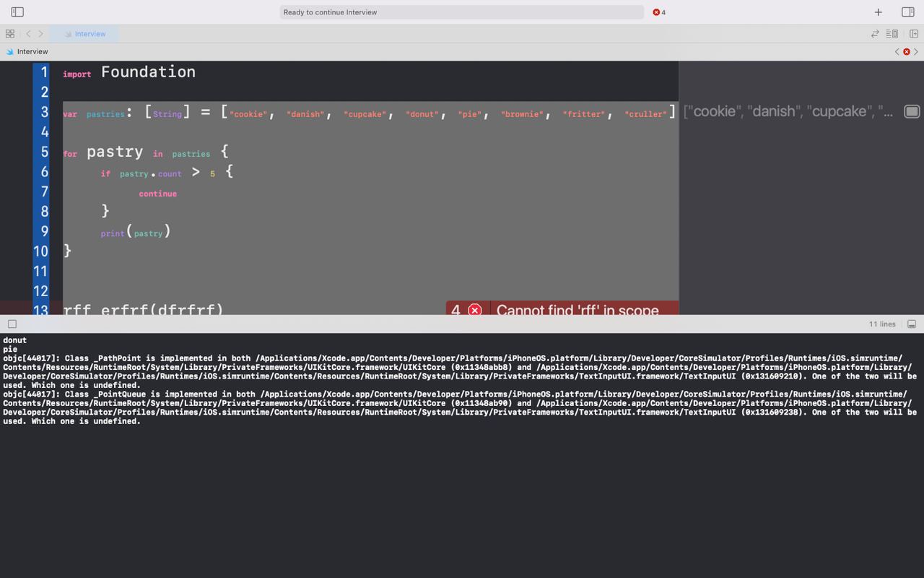Click the "cupcake" string literal
This screenshot has width=924, height=578.
pyautogui.click(x=365, y=114)
